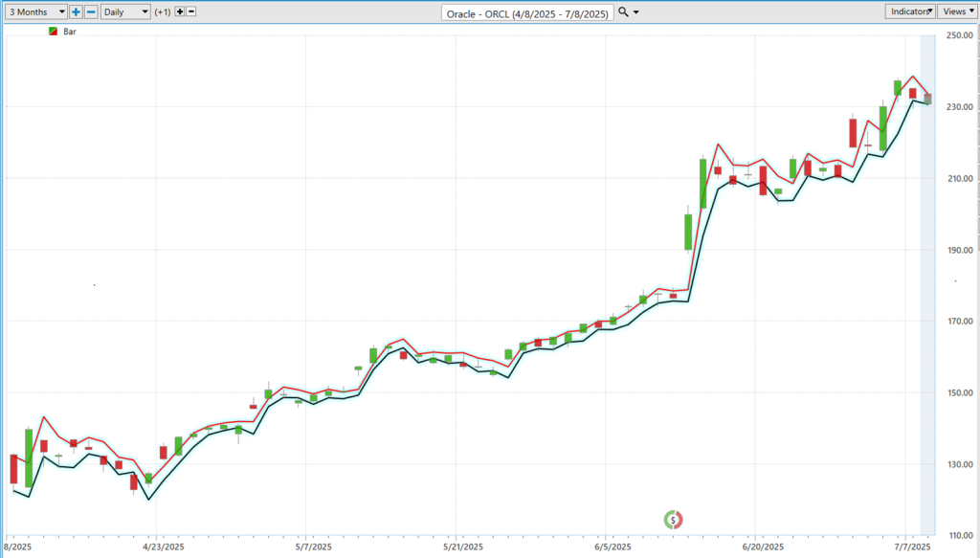Click the 250.00 price axis label
Image resolution: width=980 pixels, height=558 pixels.
click(959, 35)
